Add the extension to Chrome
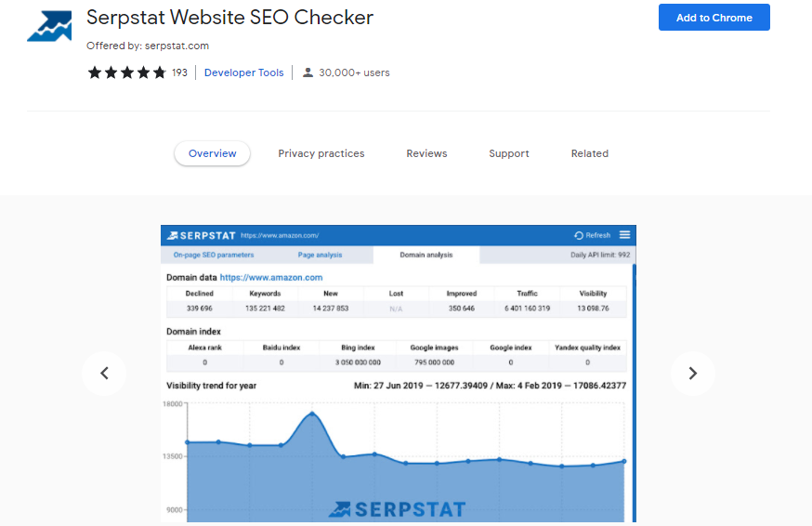The height and width of the screenshot is (526, 812). coord(714,18)
